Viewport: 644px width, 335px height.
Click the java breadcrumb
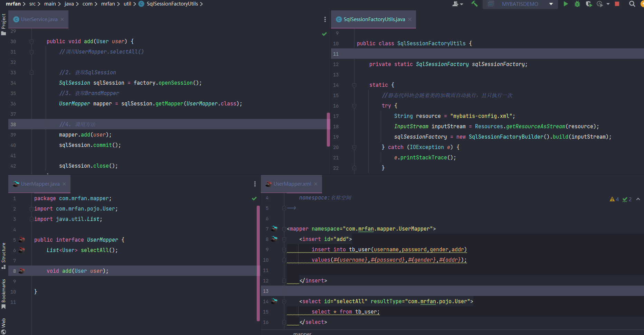[x=69, y=4]
